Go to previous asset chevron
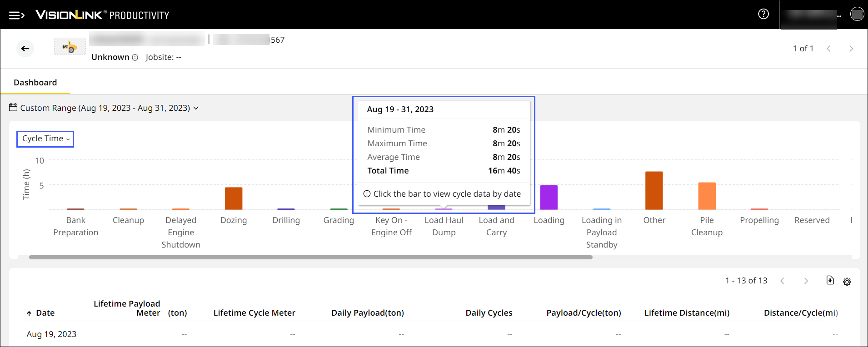This screenshot has height=347, width=868. [x=828, y=49]
